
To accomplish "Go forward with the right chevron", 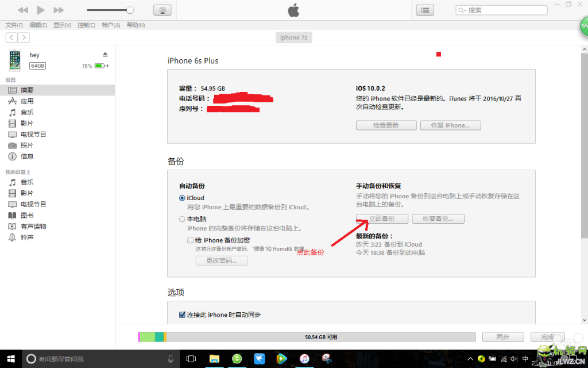I will (x=24, y=37).
